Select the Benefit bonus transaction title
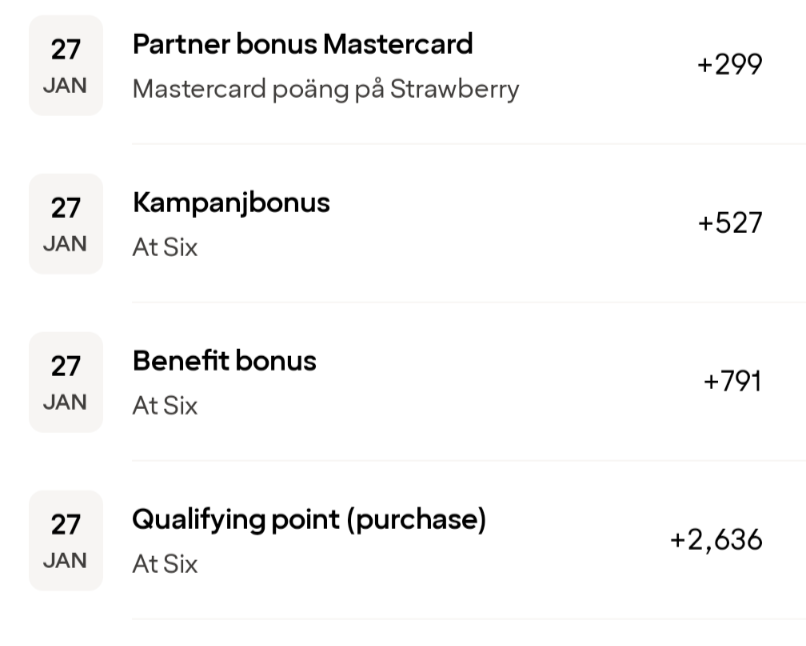 [224, 361]
